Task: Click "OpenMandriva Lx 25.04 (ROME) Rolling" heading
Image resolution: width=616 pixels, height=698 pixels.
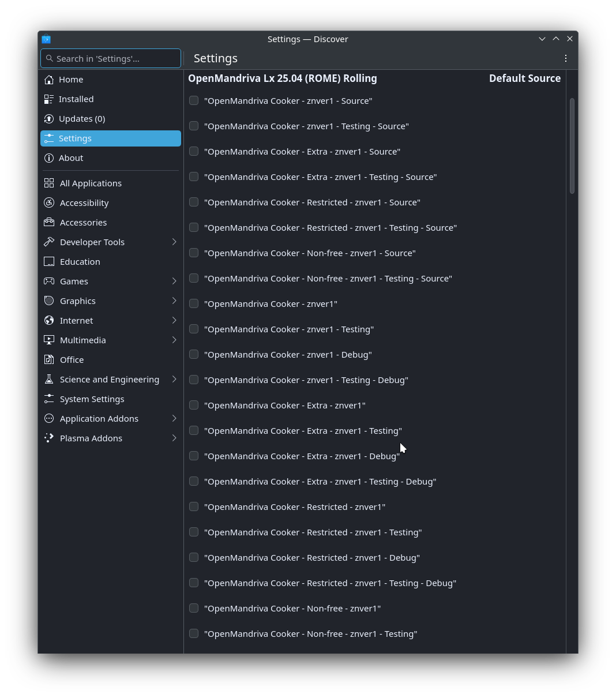Action: [283, 78]
